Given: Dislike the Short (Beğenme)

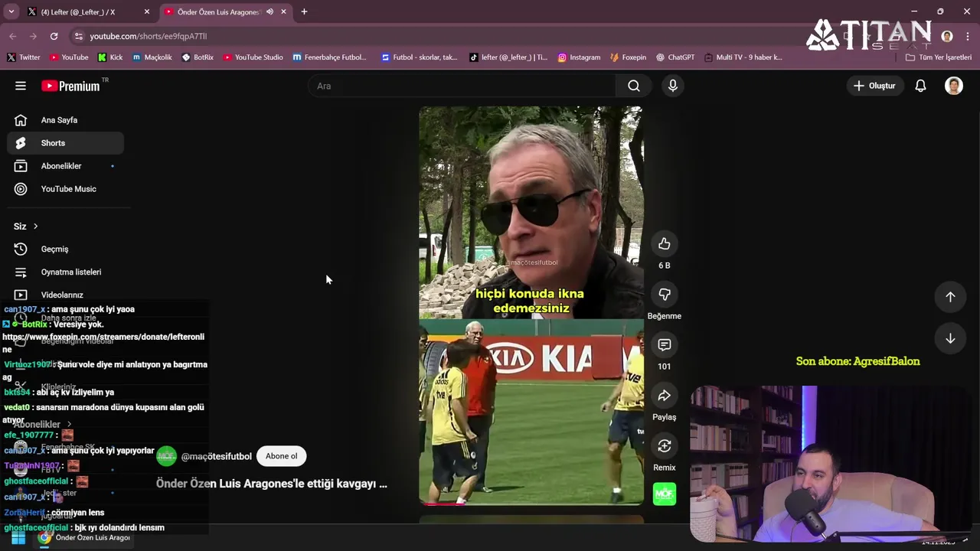Looking at the screenshot, I should pos(665,295).
